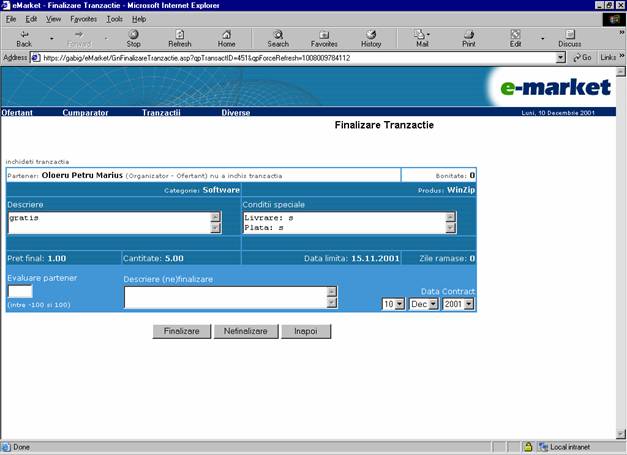This screenshot has height=455, width=627.
Task: Open the Tranzactii navigation menu
Action: 161,113
